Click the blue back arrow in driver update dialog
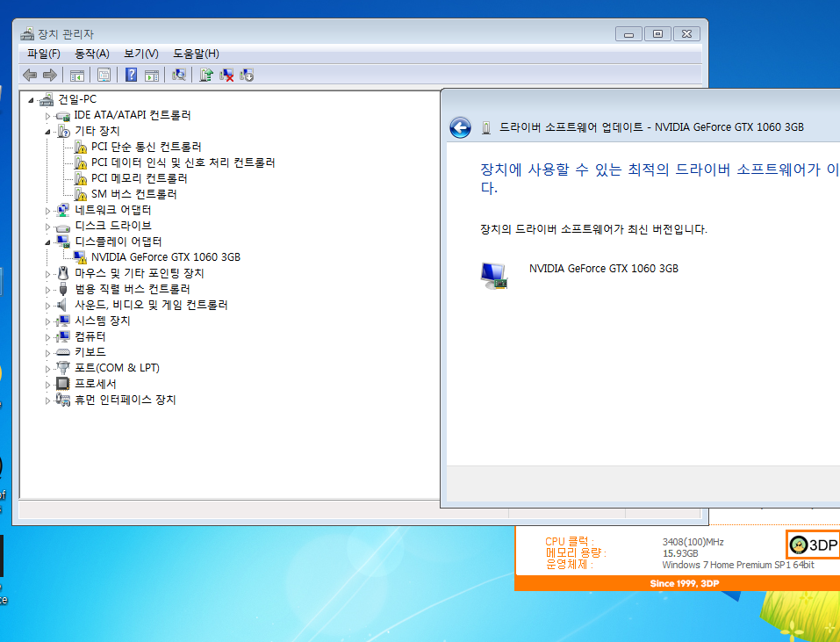The image size is (840, 642). click(x=460, y=127)
